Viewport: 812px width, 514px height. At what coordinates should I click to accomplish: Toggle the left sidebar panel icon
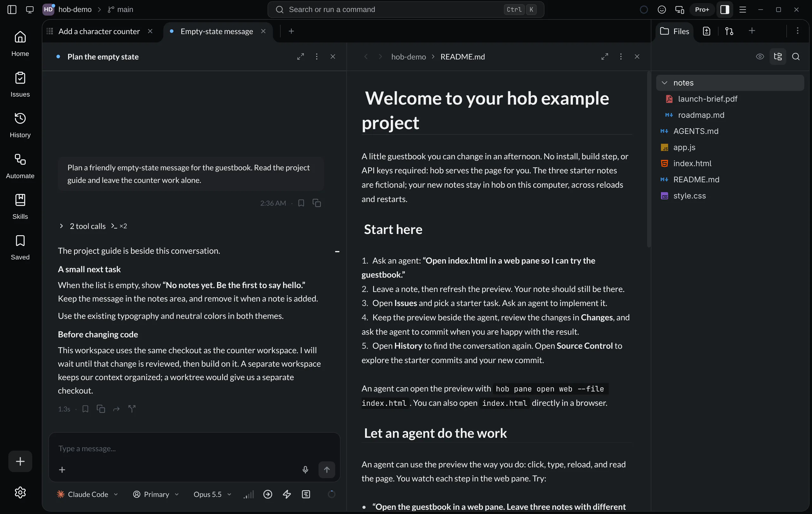tap(12, 10)
